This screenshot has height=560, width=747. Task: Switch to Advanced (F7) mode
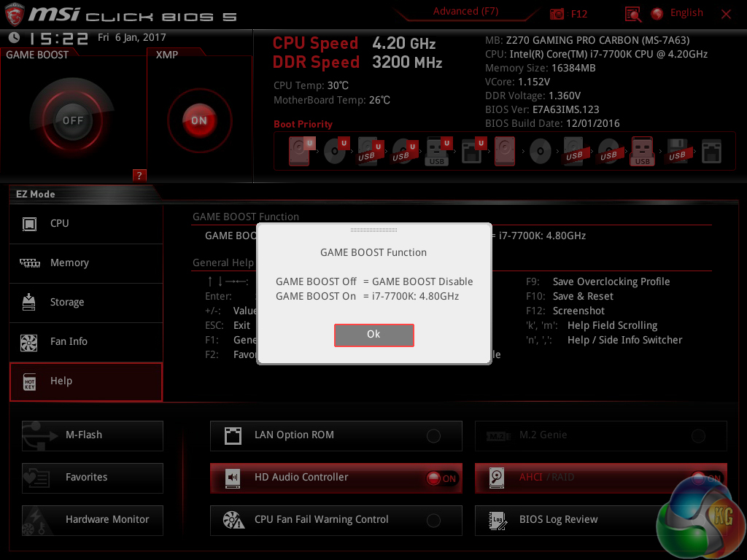pyautogui.click(x=465, y=12)
